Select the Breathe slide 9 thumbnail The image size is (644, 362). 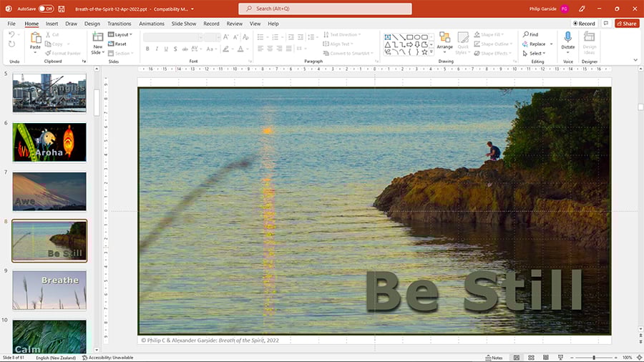pos(49,290)
